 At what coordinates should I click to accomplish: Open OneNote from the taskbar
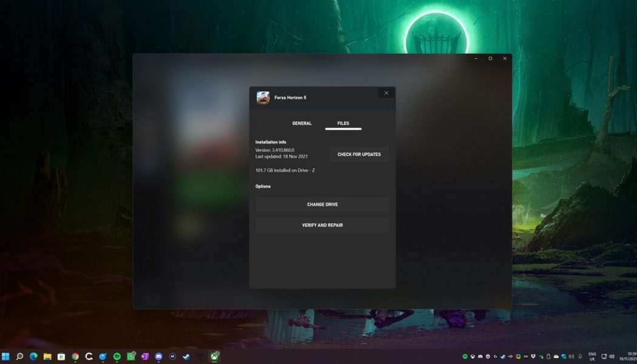(144, 356)
